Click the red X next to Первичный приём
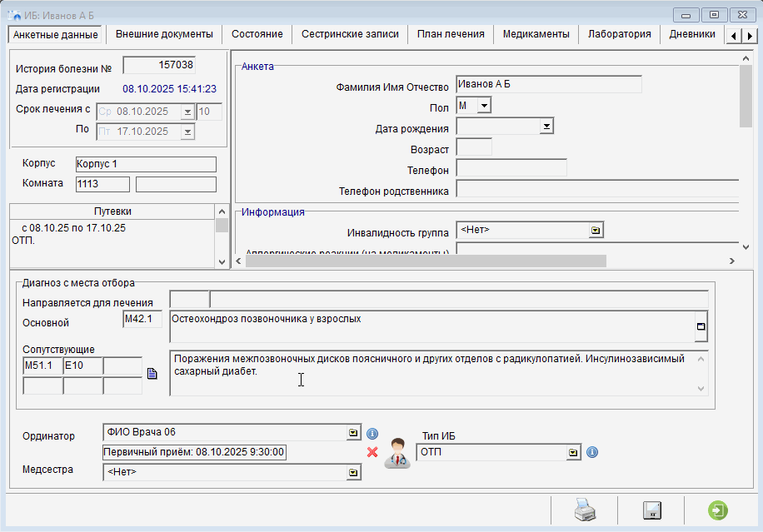The height and width of the screenshot is (532, 763). point(372,452)
